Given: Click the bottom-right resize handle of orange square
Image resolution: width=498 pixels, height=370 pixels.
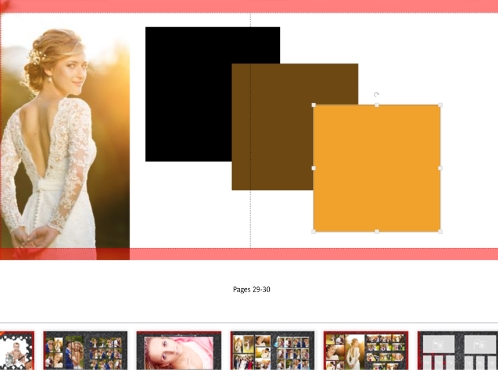Looking at the screenshot, I should point(440,231).
